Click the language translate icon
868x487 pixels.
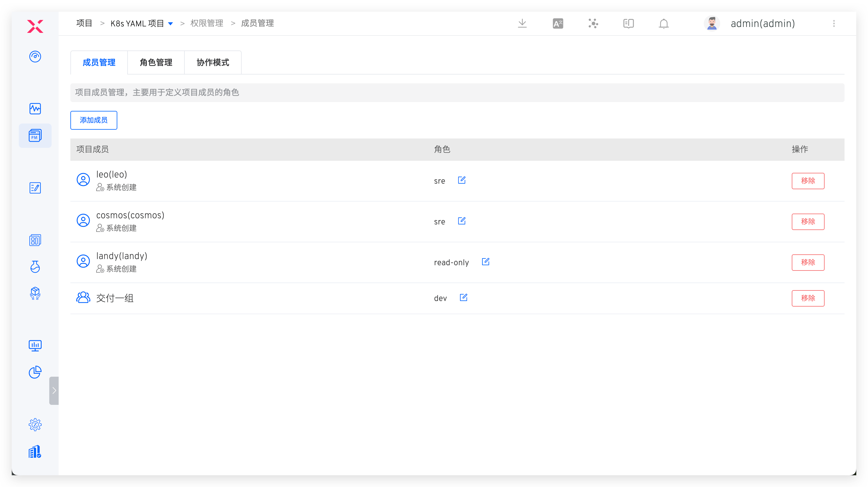pos(558,23)
